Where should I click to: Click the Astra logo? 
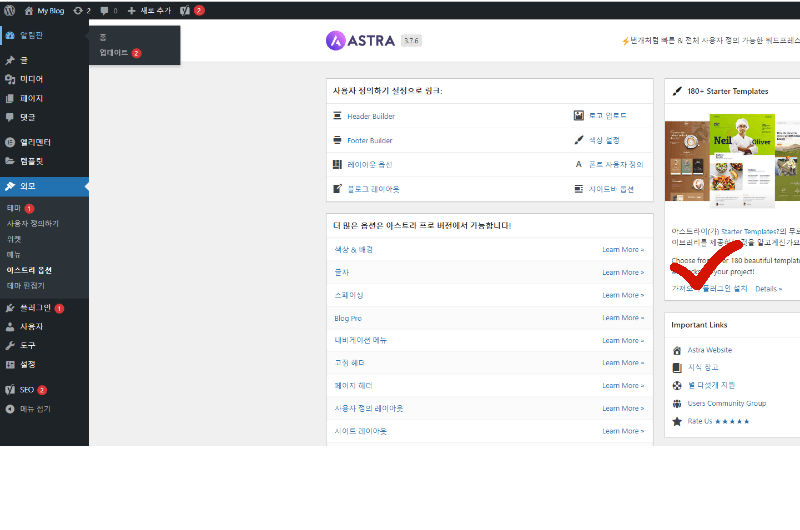tap(360, 41)
